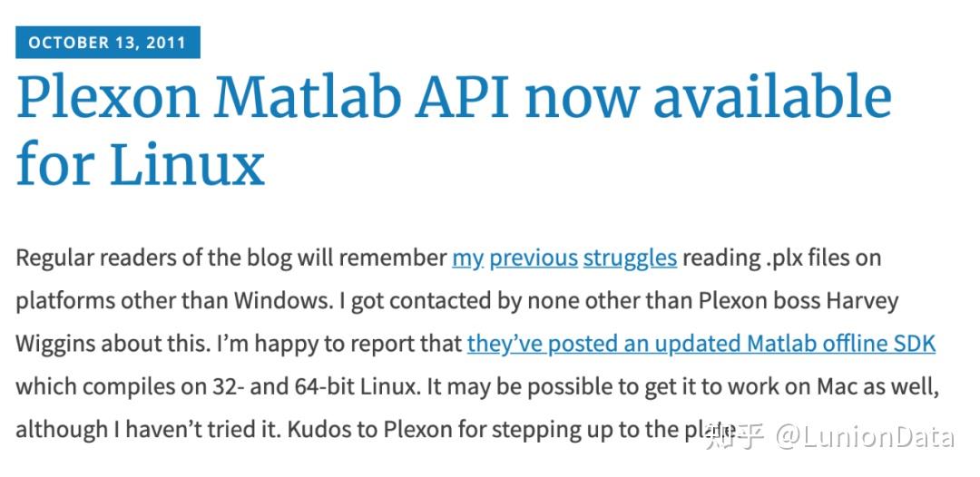Click the word "Plexon" in the headline
The height and width of the screenshot is (477, 980).
[x=108, y=98]
